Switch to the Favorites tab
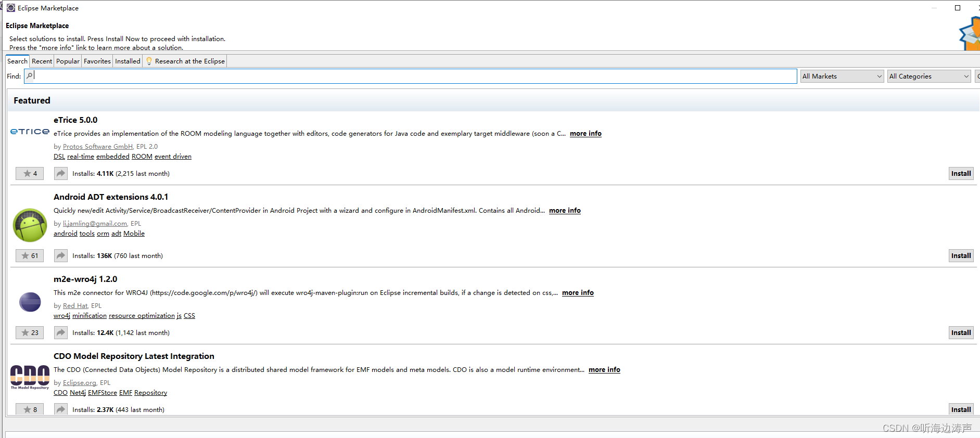980x438 pixels. 97,61
